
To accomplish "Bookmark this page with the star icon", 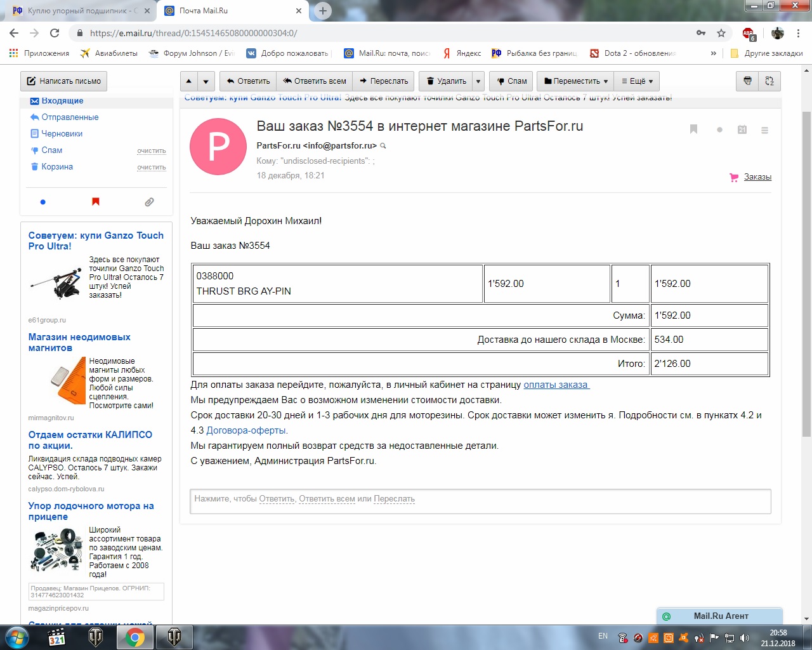I will [721, 33].
